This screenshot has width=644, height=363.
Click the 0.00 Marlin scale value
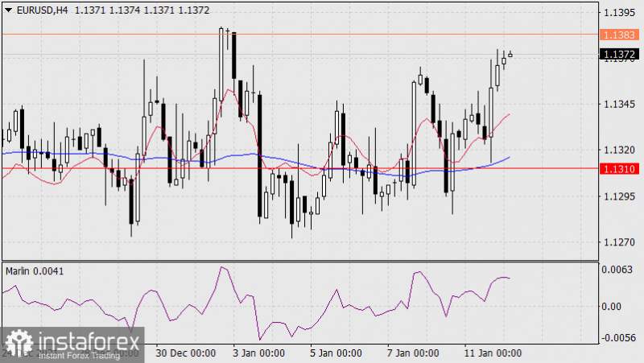(612, 307)
